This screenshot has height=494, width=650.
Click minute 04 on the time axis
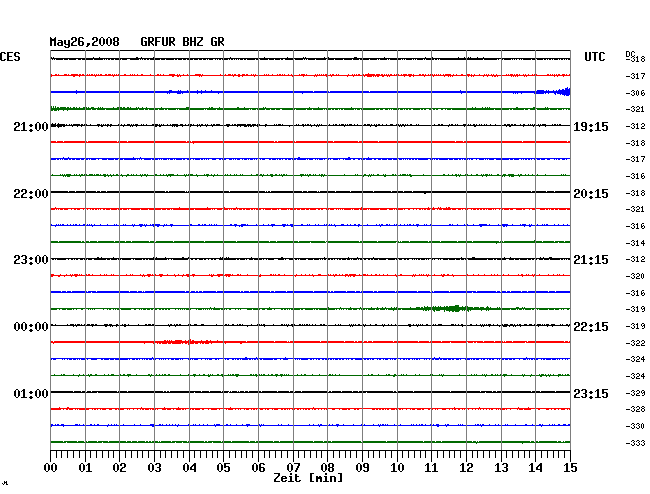click(x=189, y=468)
